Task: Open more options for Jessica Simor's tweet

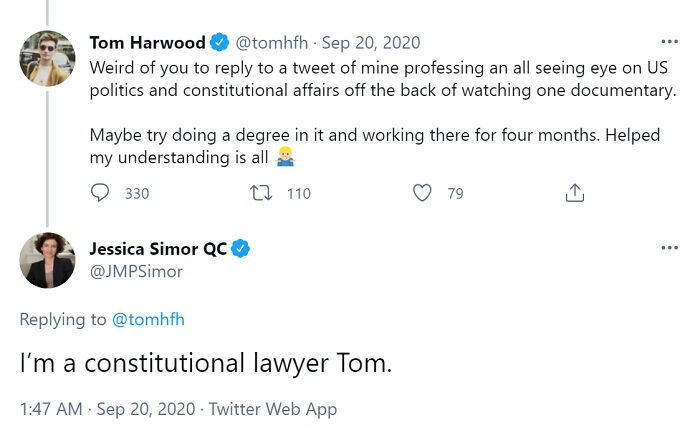Action: tap(670, 247)
